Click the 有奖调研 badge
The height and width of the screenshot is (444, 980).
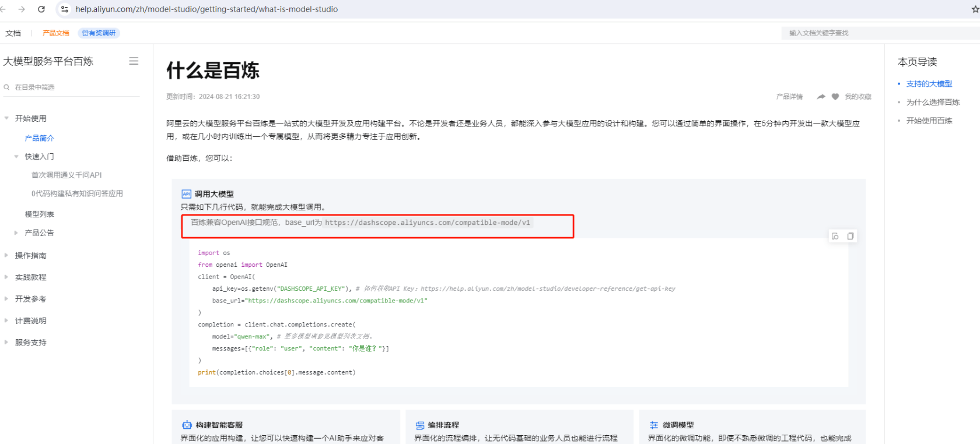[x=99, y=33]
